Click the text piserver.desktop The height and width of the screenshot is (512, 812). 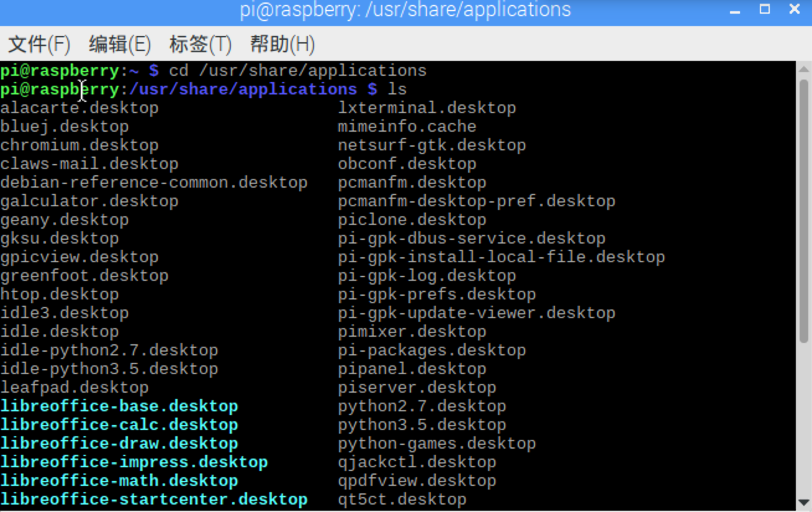[x=417, y=388]
